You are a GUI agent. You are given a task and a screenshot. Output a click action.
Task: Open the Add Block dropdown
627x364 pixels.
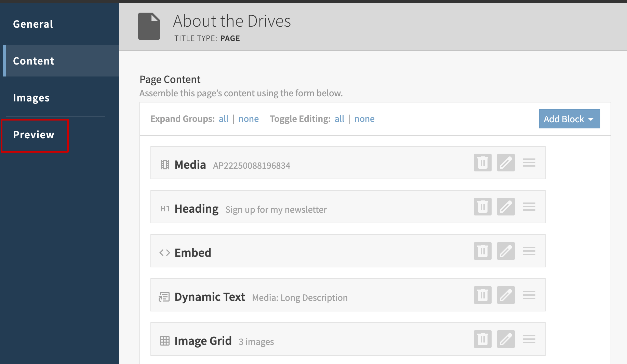tap(569, 119)
